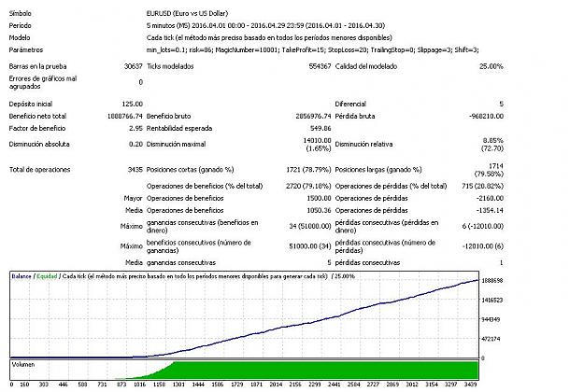This screenshot has width=584, height=392.
Task: Click the consecutive loss value -12010.00 (6)
Action: pos(483,246)
